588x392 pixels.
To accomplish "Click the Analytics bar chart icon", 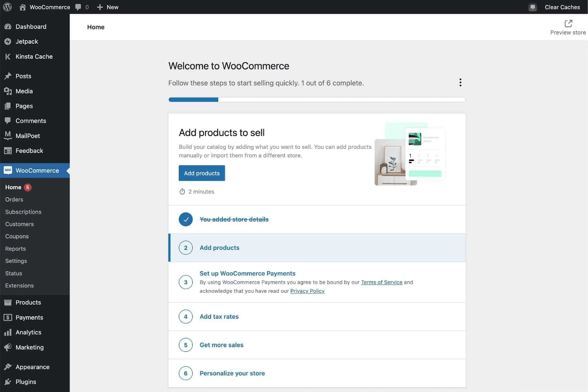I will click(8, 332).
